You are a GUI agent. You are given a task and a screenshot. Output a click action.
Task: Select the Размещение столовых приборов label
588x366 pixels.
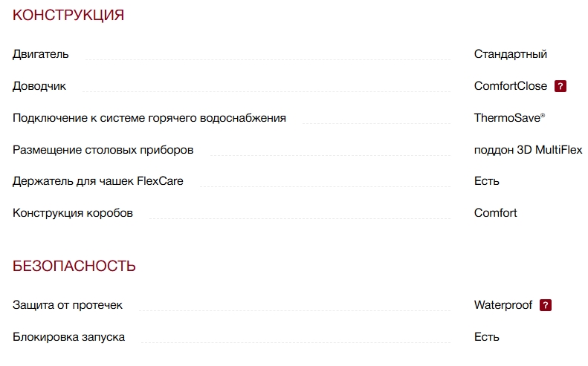pos(103,150)
